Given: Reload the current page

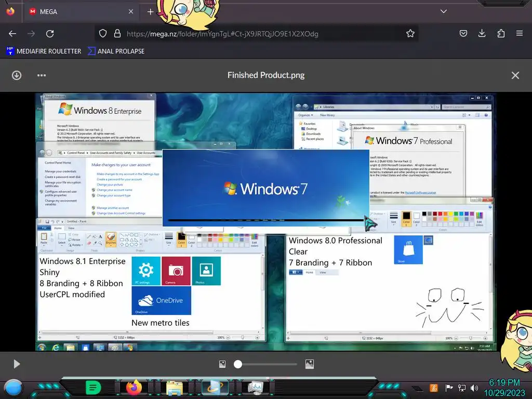Looking at the screenshot, I should pos(50,34).
